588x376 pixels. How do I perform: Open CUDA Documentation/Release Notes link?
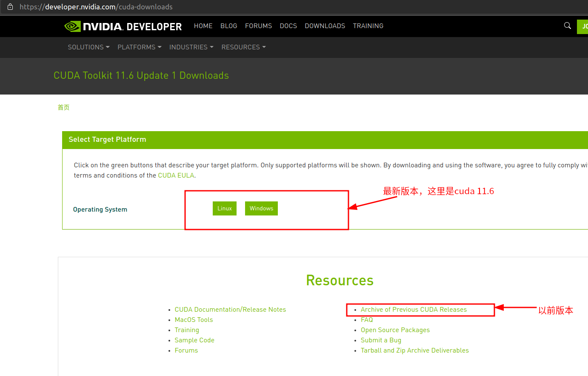pyautogui.click(x=230, y=310)
